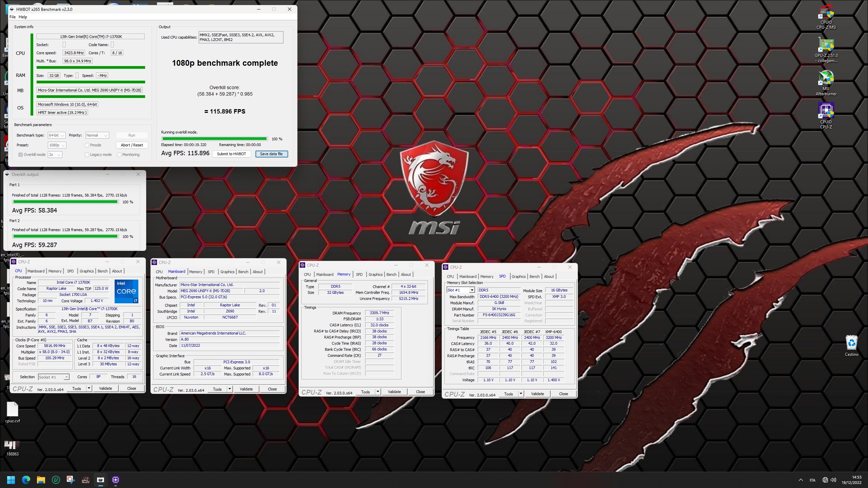Toggle the Pmode checkbox

click(87, 145)
